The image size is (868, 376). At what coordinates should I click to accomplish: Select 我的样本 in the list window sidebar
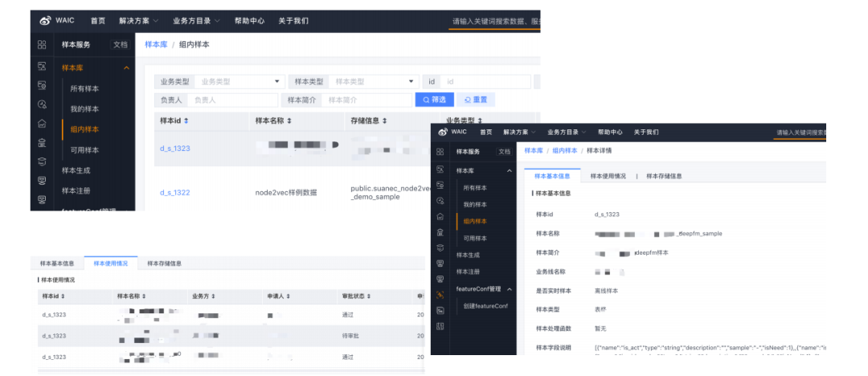click(x=84, y=109)
